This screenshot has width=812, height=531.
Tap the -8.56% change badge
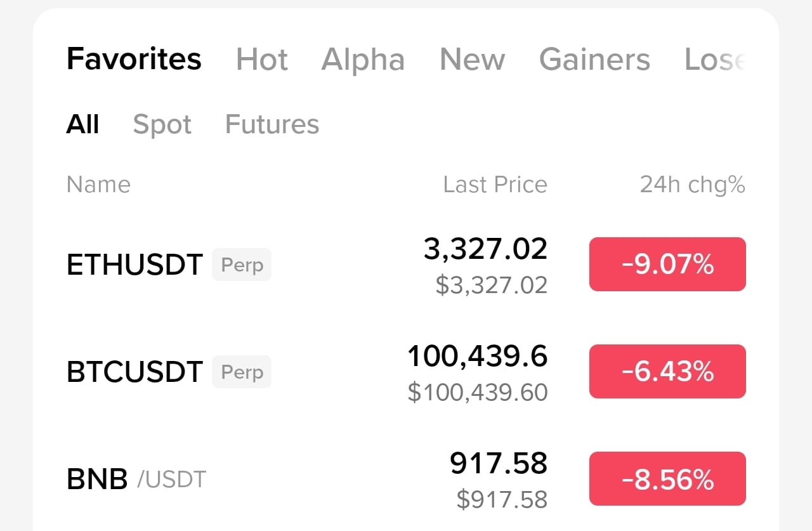coord(667,479)
